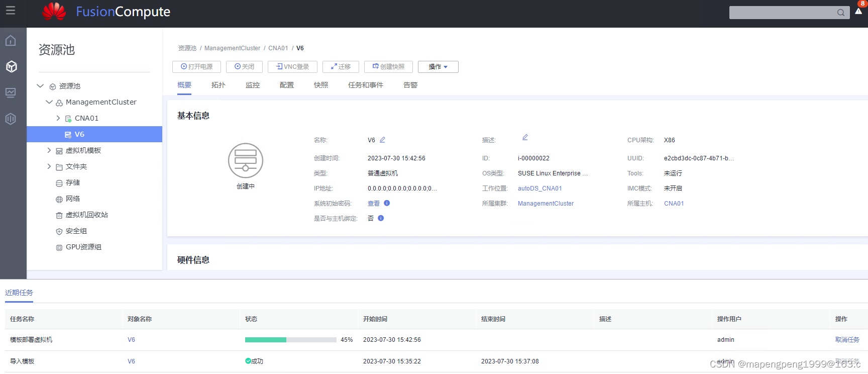
Task: Click the 创建快照 button
Action: point(388,67)
